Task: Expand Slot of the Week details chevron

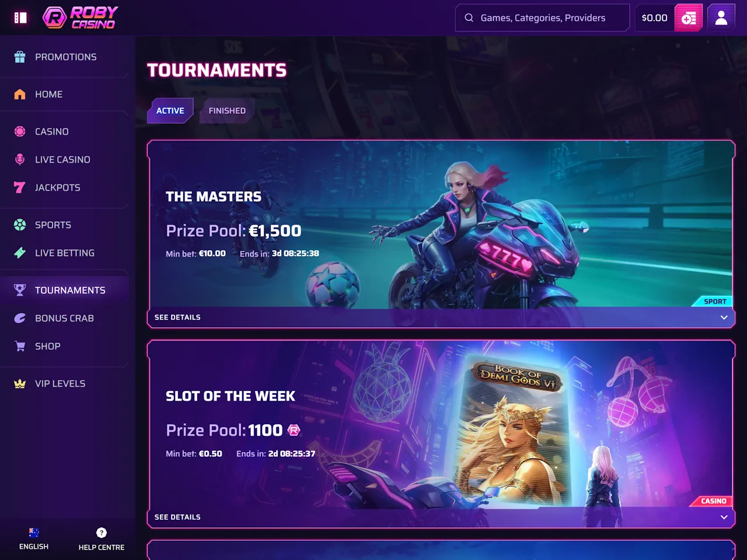Action: click(724, 517)
